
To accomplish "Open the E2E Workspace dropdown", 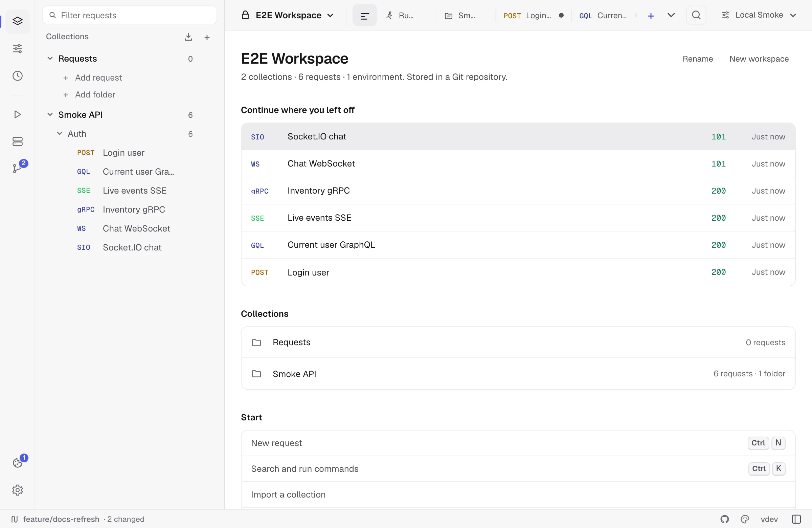I will point(287,15).
